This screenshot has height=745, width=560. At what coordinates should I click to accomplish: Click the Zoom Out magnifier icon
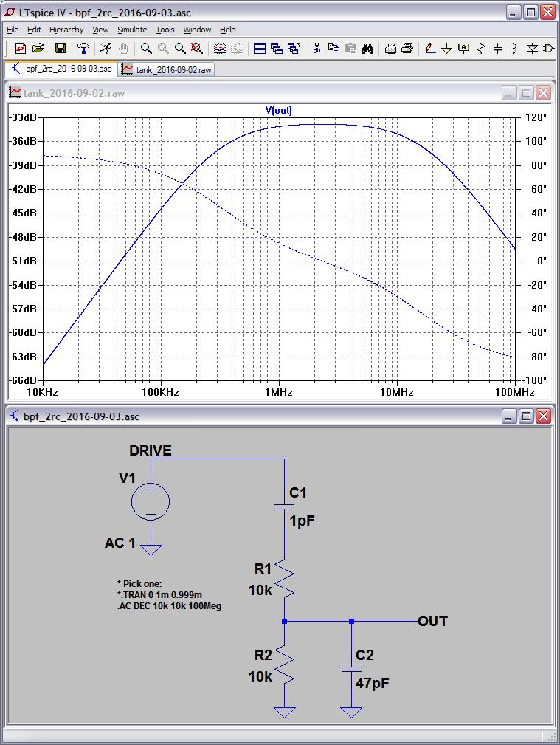[180, 48]
